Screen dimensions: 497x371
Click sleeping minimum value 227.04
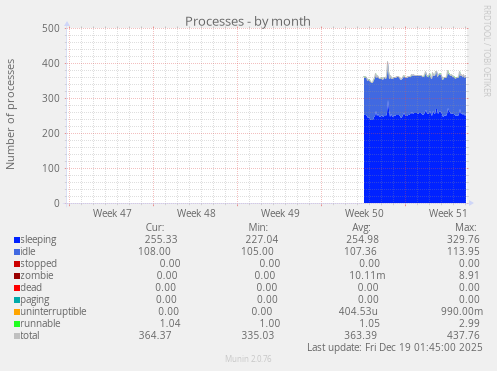click(262, 239)
